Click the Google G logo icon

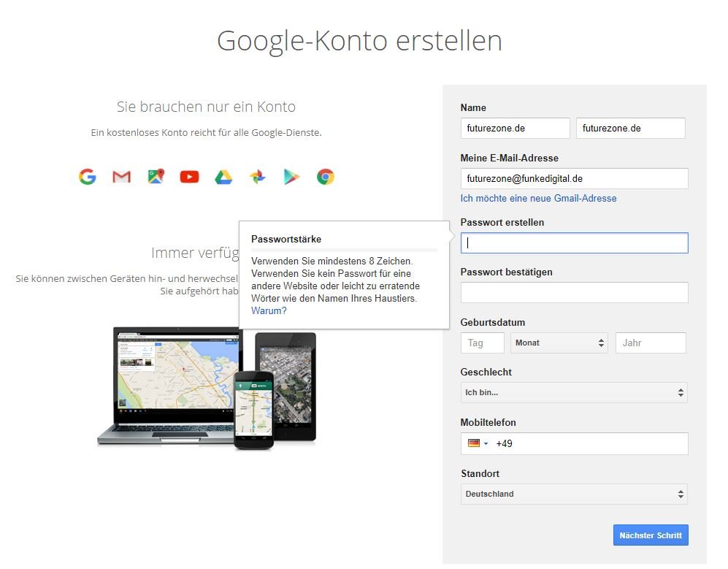click(88, 177)
